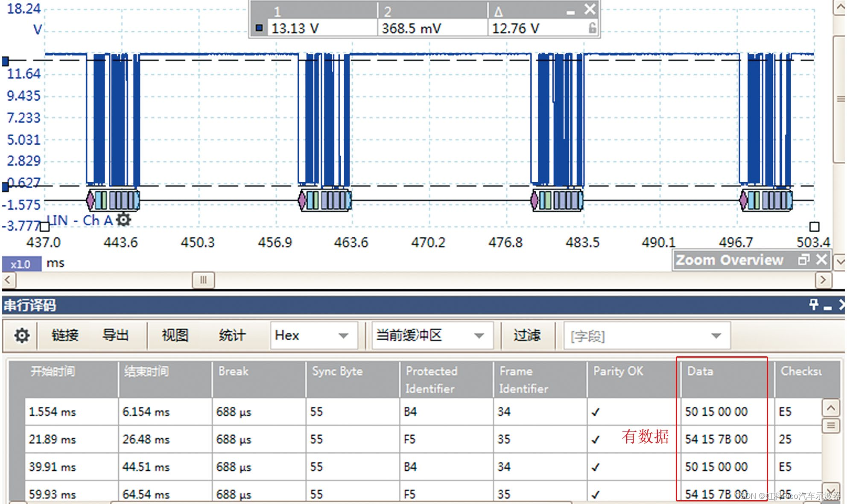
Task: Open LIN Ch A decoder settings gear
Action: (123, 219)
